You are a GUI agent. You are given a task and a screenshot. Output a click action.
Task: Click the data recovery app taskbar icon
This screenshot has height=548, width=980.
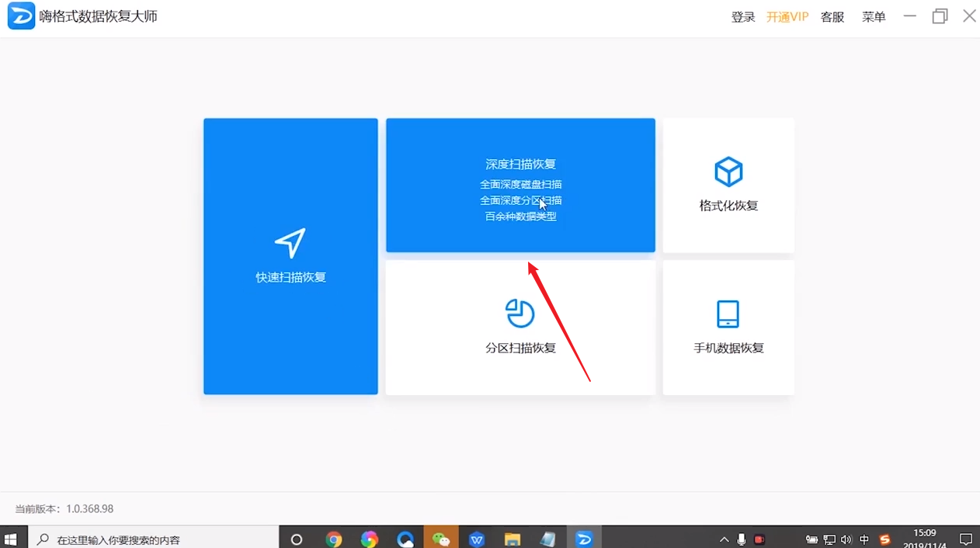click(584, 539)
